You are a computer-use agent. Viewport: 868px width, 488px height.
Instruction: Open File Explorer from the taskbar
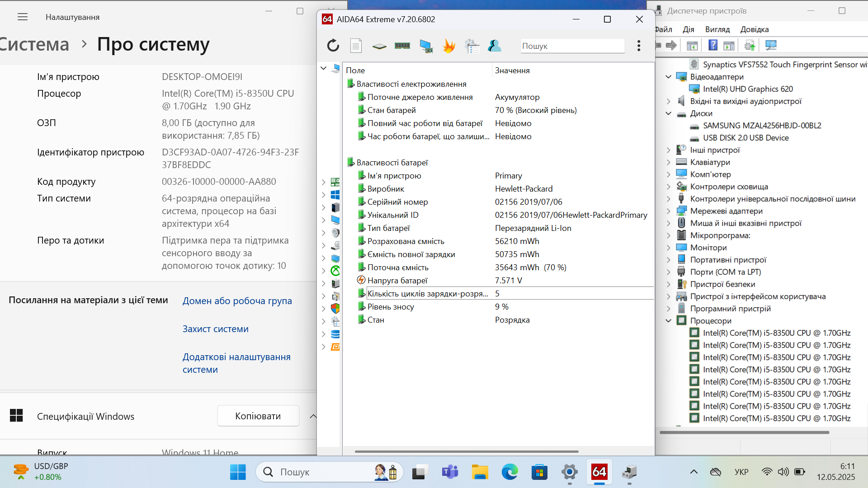480,472
